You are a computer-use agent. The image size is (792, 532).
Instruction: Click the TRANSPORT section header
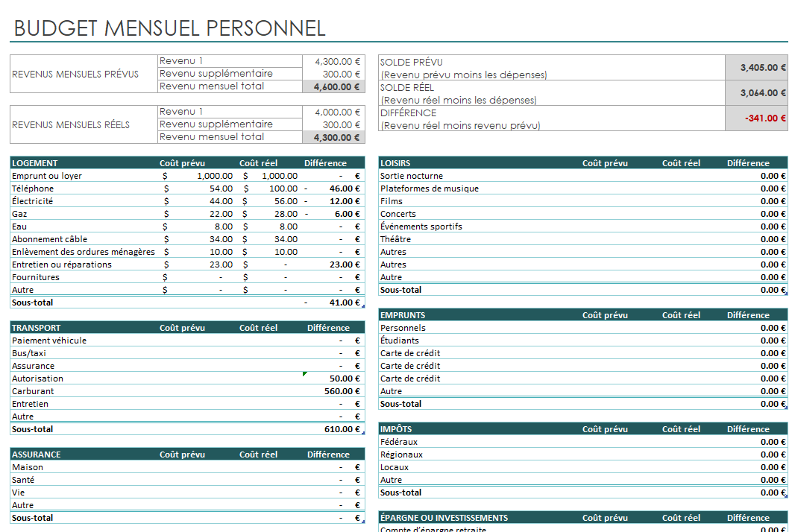(x=36, y=328)
